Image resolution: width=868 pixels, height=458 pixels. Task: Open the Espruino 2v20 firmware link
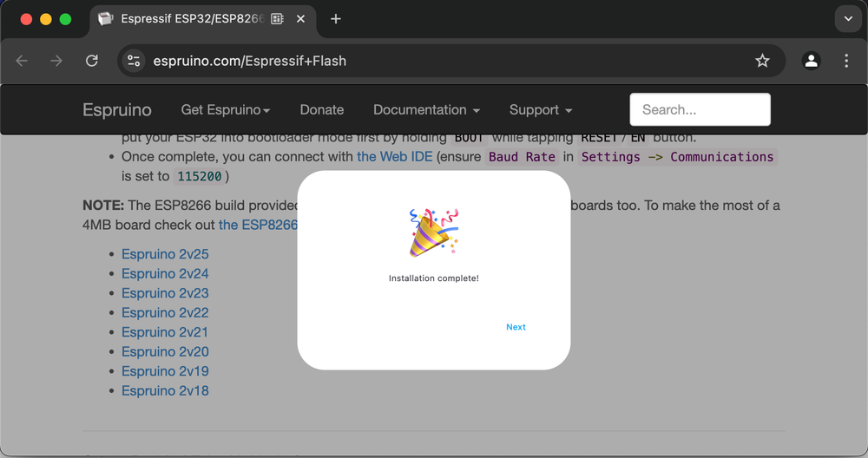[165, 351]
